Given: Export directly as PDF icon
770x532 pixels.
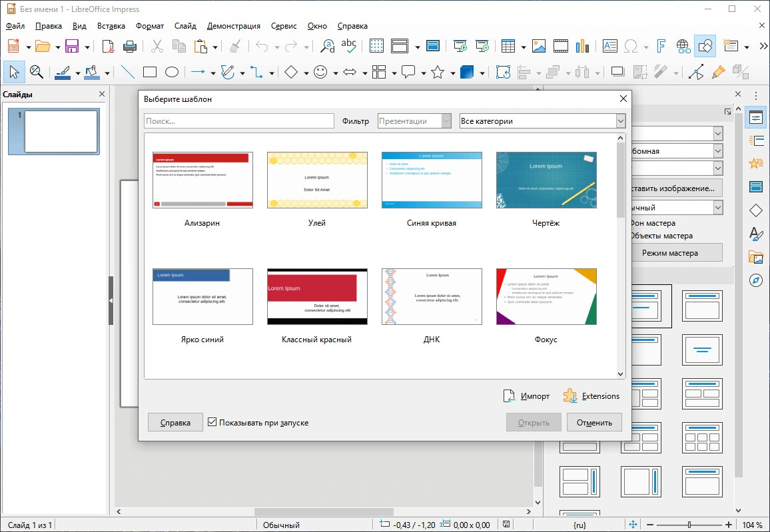Looking at the screenshot, I should (x=107, y=46).
